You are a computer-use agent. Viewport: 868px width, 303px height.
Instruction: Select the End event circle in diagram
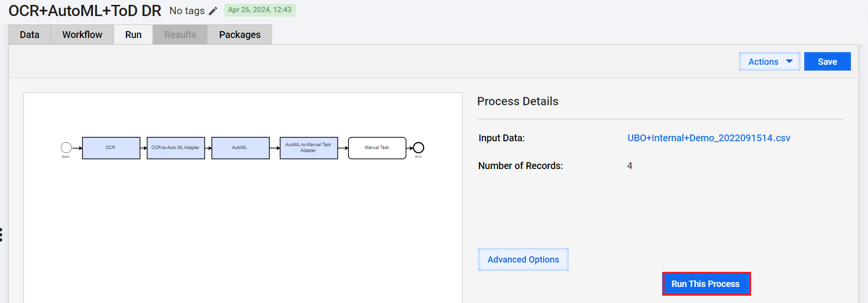click(x=418, y=148)
